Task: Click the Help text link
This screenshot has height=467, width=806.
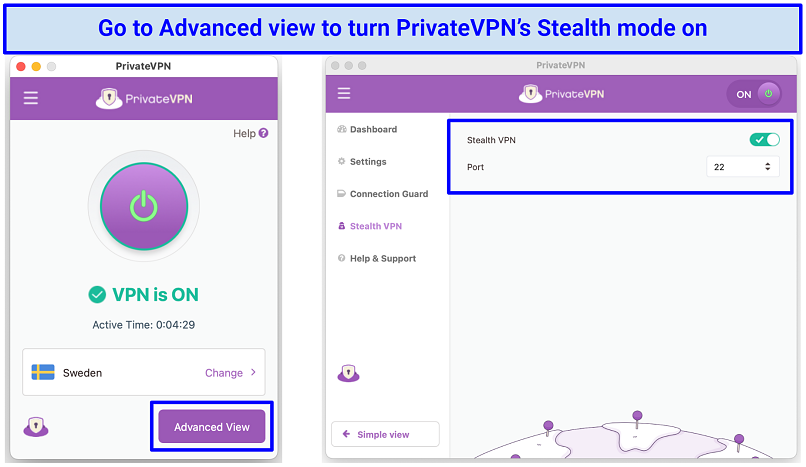Action: pos(244,134)
